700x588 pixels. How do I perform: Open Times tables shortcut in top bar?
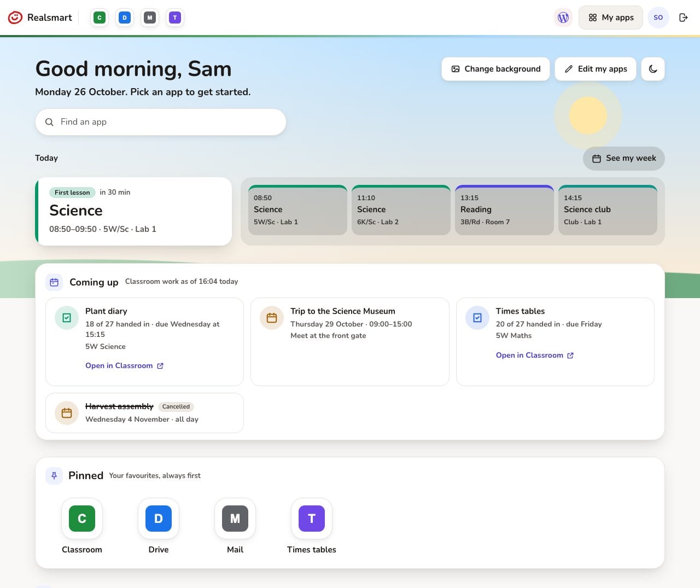tap(175, 18)
